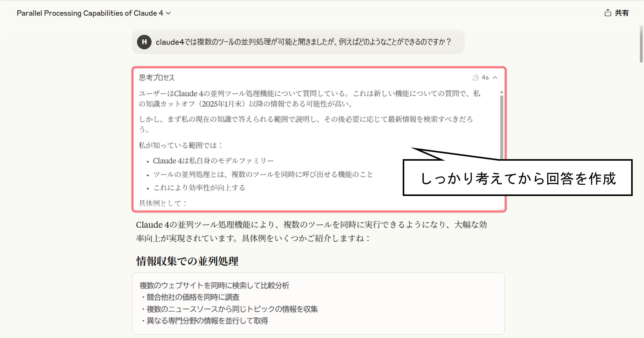Click the thinking panel scrollbar thumb
This screenshot has height=338, width=644.
(502, 125)
